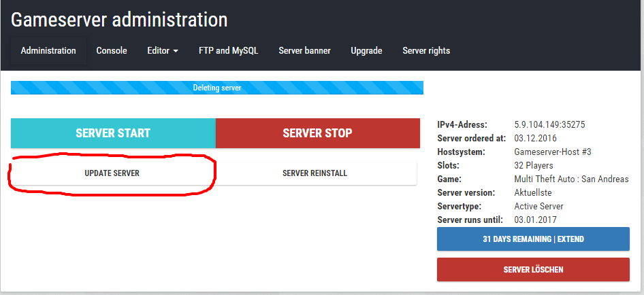The image size is (644, 295).
Task: Select the Gameserver-Host #3 hostsystem text
Action: click(x=553, y=152)
